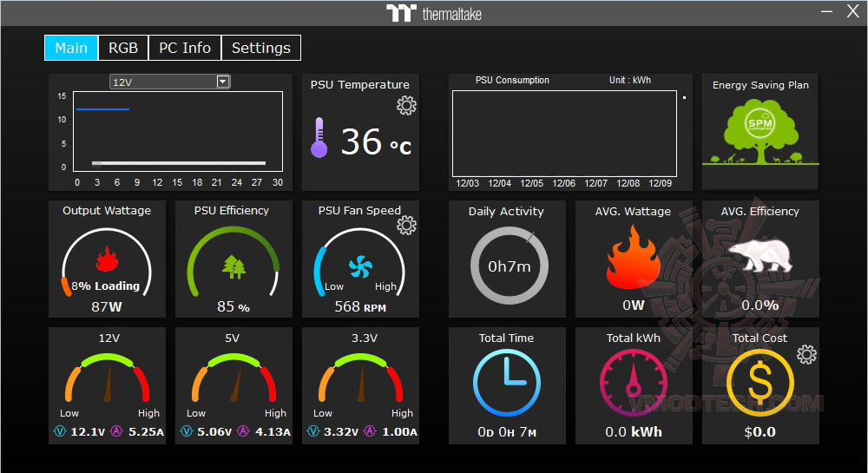The width and height of the screenshot is (868, 473).
Task: Click the $0.0 total cost value
Action: click(x=760, y=432)
